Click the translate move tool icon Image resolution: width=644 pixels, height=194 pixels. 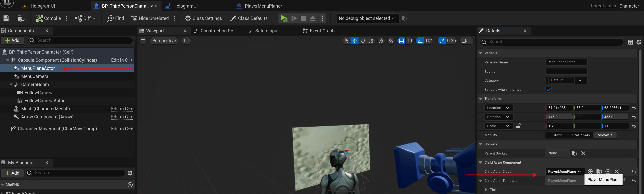[355, 41]
